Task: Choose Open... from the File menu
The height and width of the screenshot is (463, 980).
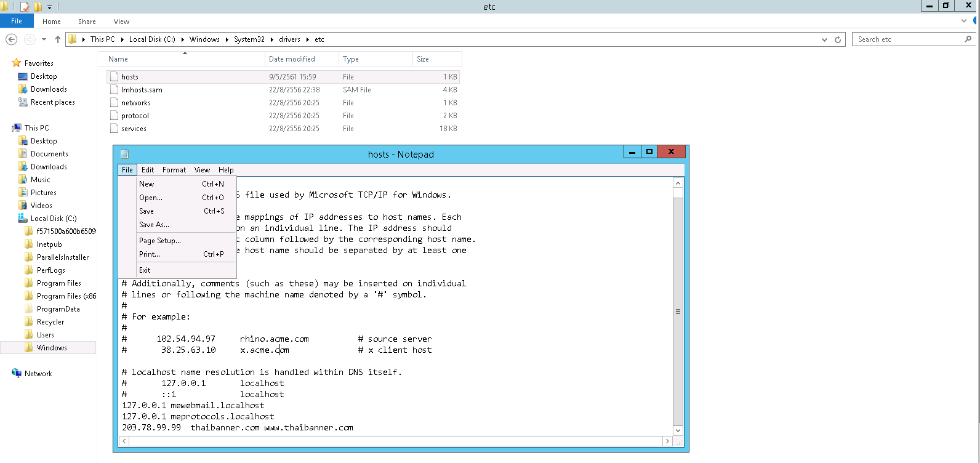Action: (186, 198)
